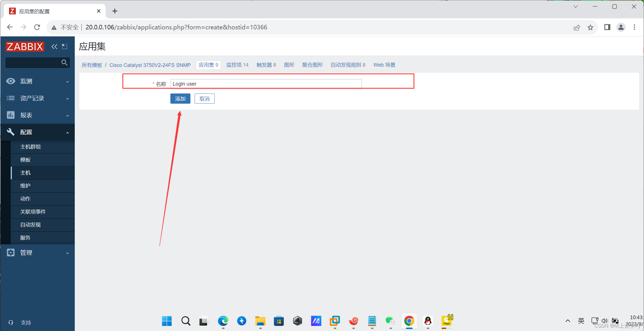Click the browser forward arrow
644x331 pixels.
23,27
